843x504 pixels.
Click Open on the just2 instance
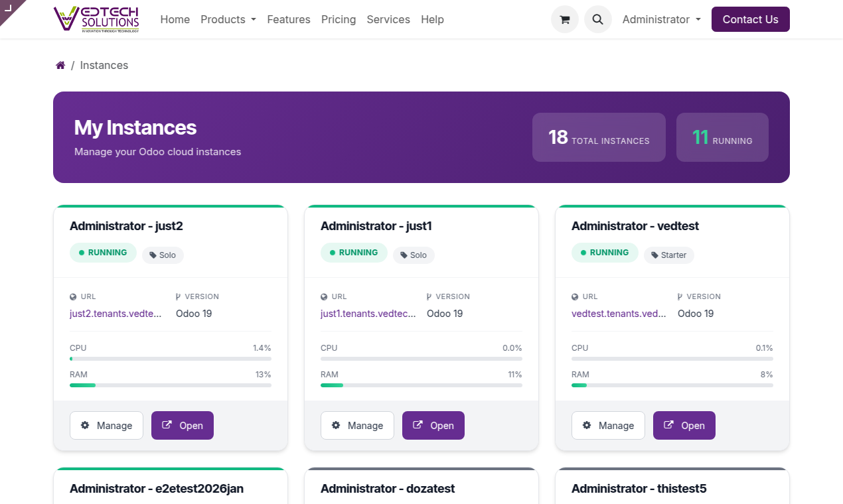(183, 425)
